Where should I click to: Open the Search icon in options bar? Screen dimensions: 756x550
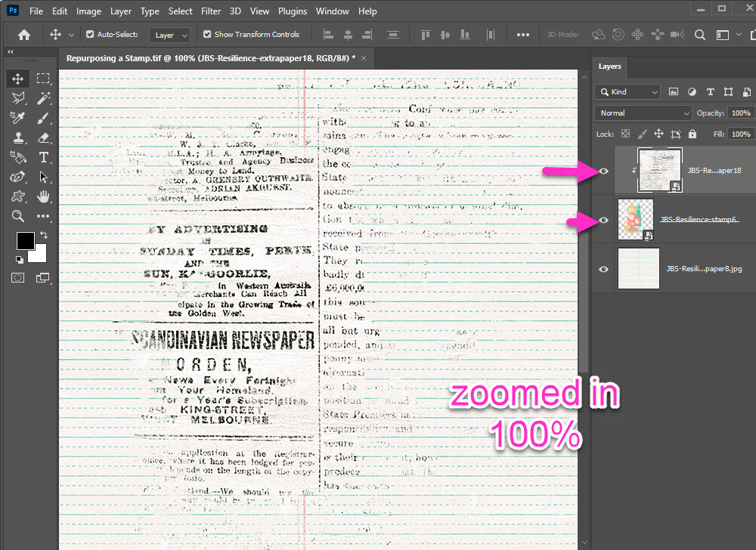[700, 35]
